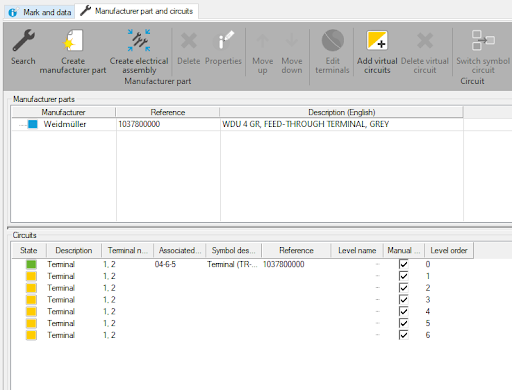Toggle Manual checkbox for level order 4
This screenshot has height=390, width=512.
[x=403, y=311]
